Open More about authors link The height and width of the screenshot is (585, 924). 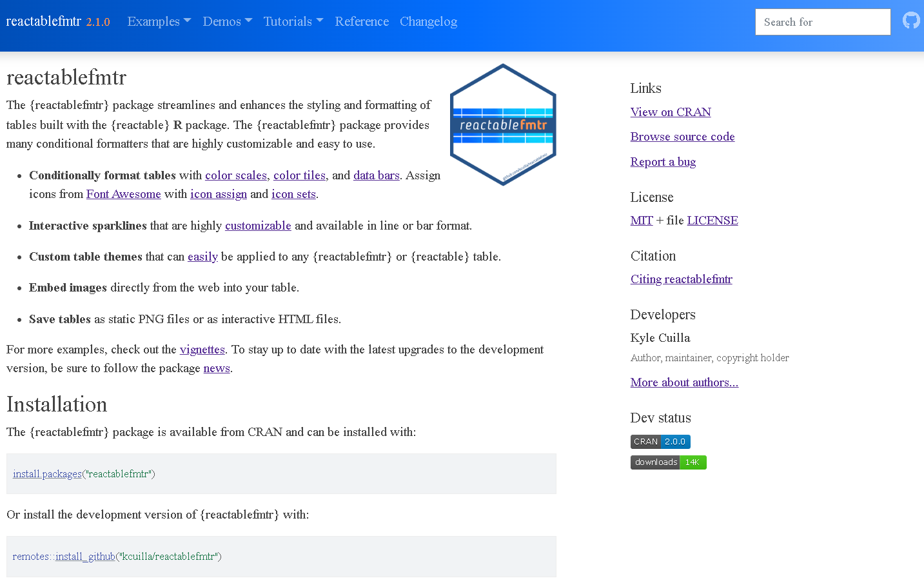tap(684, 382)
